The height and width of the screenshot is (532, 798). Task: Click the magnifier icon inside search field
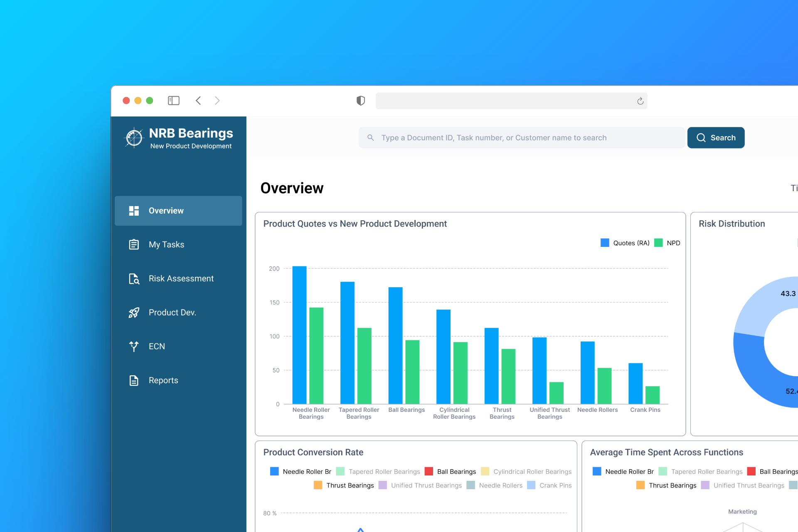pos(371,138)
